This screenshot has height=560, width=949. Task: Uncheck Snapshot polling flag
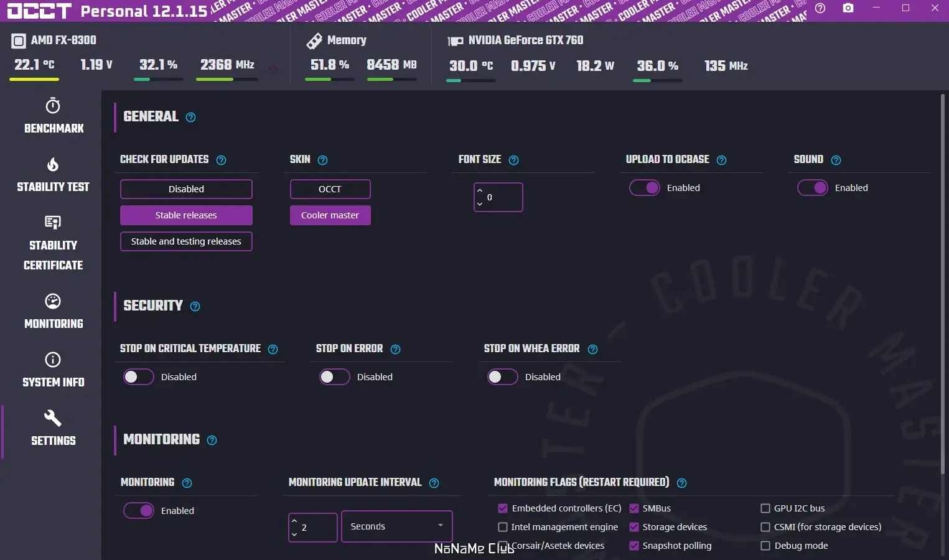(634, 546)
